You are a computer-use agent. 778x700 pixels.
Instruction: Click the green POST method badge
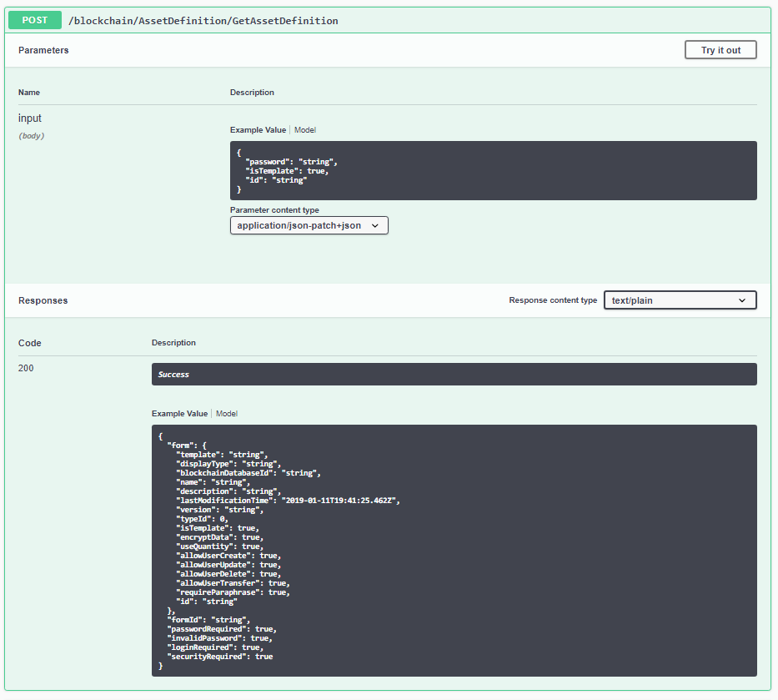tap(35, 20)
